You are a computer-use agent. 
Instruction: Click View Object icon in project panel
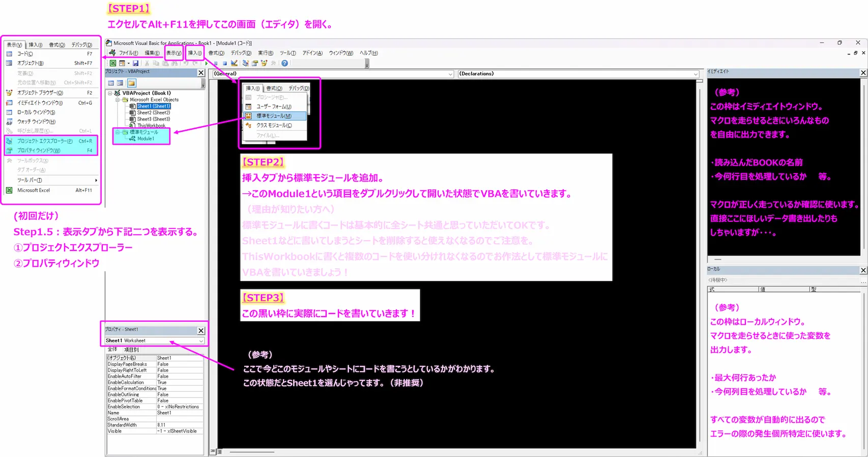[x=120, y=83]
